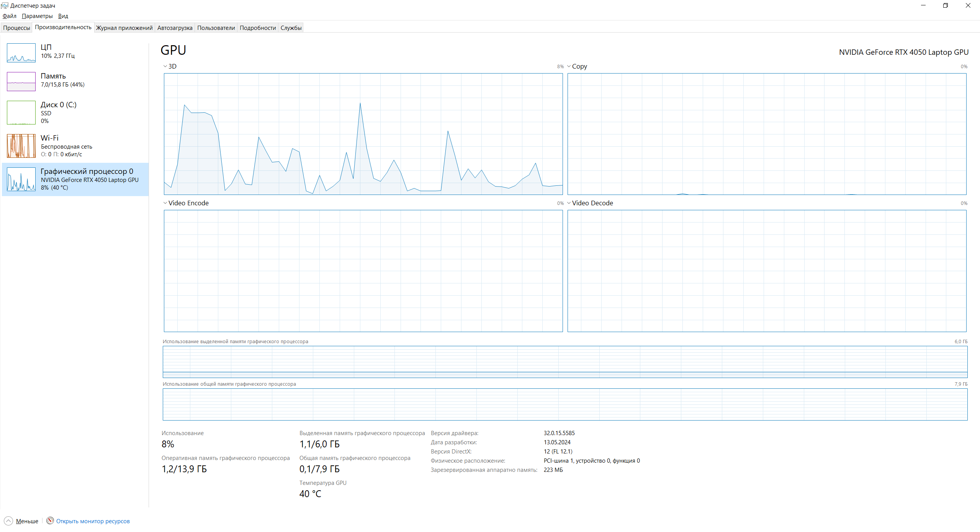The image size is (980, 532).
Task: Open the Диск 0 (C:) performance entry
Action: tap(58, 105)
